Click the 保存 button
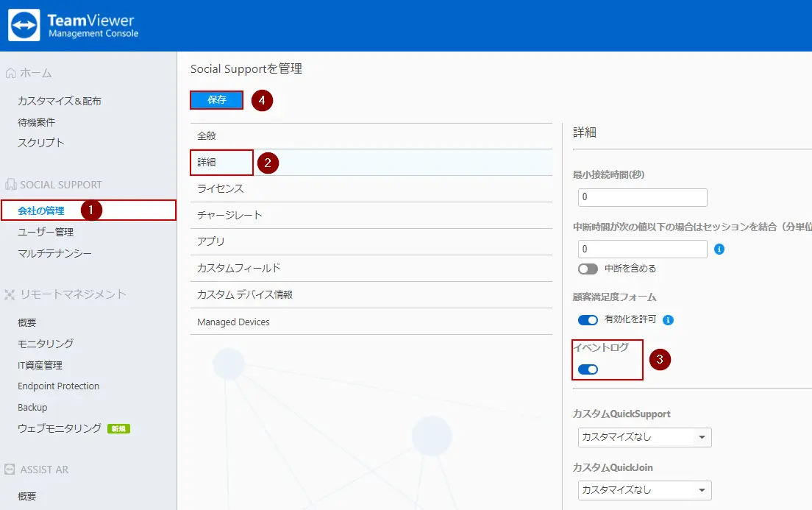This screenshot has width=812, height=510. click(x=216, y=100)
